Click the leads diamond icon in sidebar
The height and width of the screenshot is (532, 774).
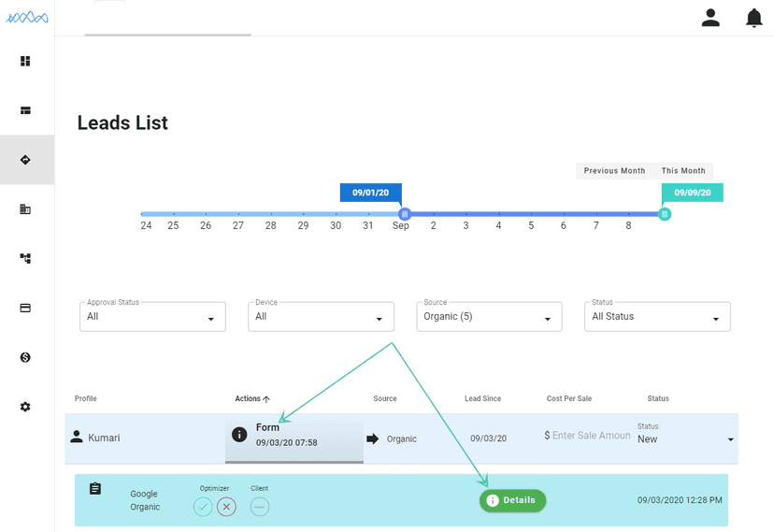click(x=25, y=160)
